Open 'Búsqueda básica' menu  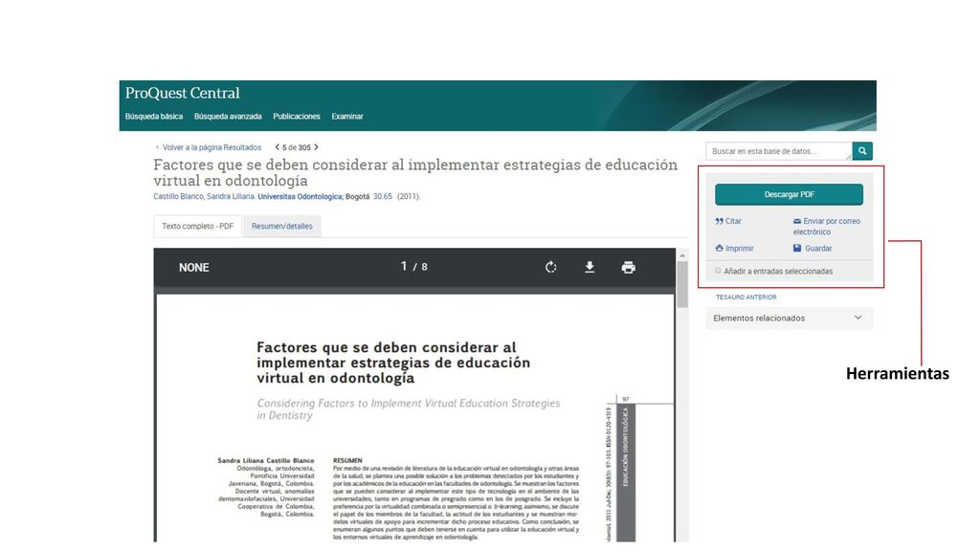pos(154,116)
